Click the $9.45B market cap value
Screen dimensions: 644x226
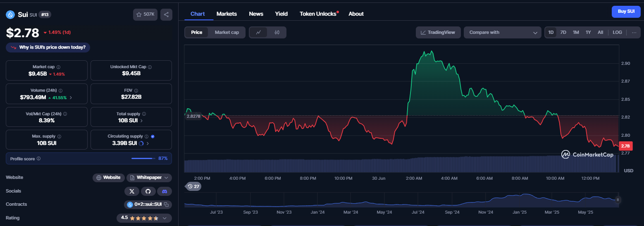click(37, 74)
